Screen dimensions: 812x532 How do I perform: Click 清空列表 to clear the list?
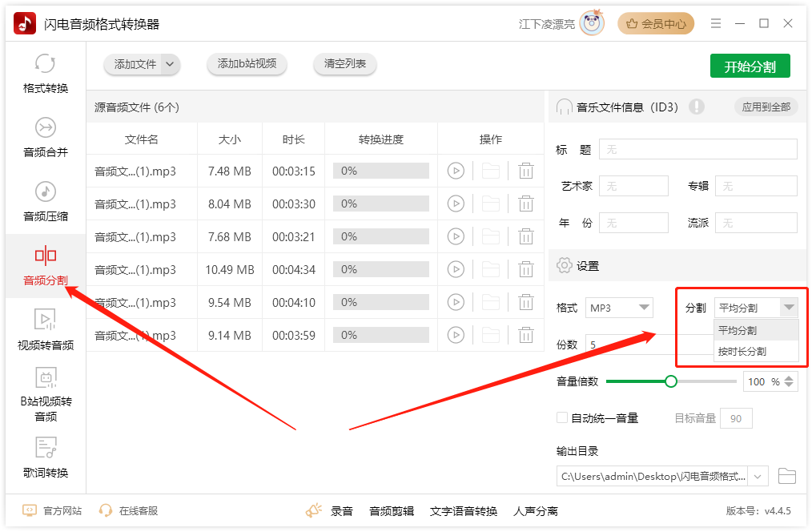tap(344, 65)
